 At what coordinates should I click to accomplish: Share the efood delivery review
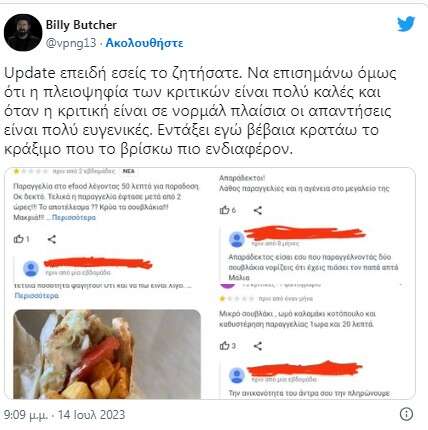[x=52, y=239]
